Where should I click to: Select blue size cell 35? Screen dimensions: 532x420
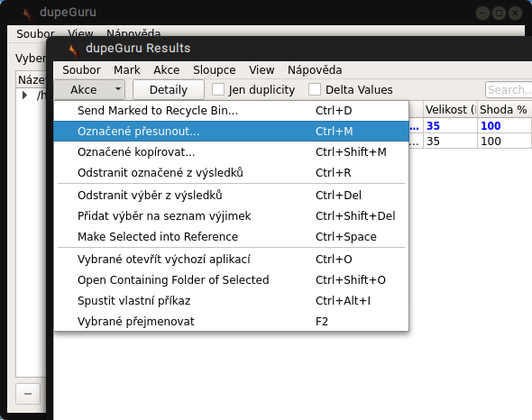tap(450, 126)
